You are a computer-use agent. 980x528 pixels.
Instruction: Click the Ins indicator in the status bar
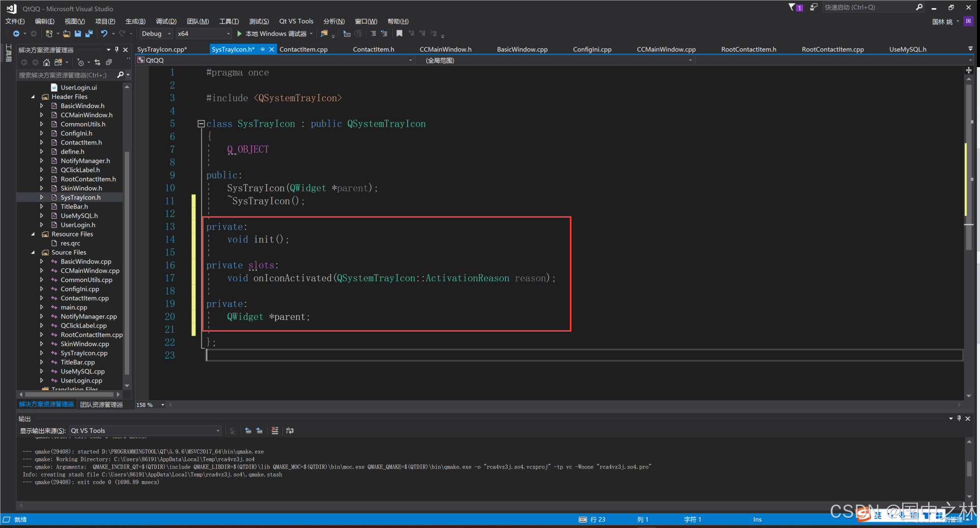757,519
